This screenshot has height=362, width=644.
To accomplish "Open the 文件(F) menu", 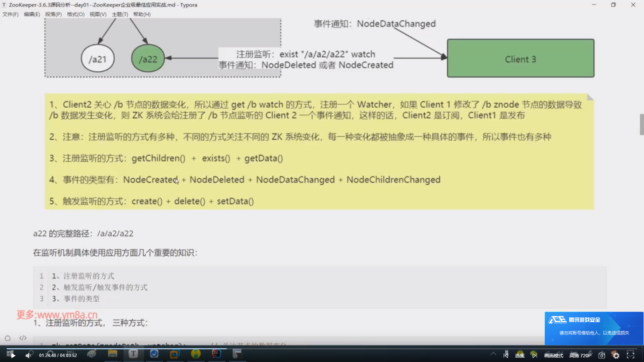I will point(10,14).
